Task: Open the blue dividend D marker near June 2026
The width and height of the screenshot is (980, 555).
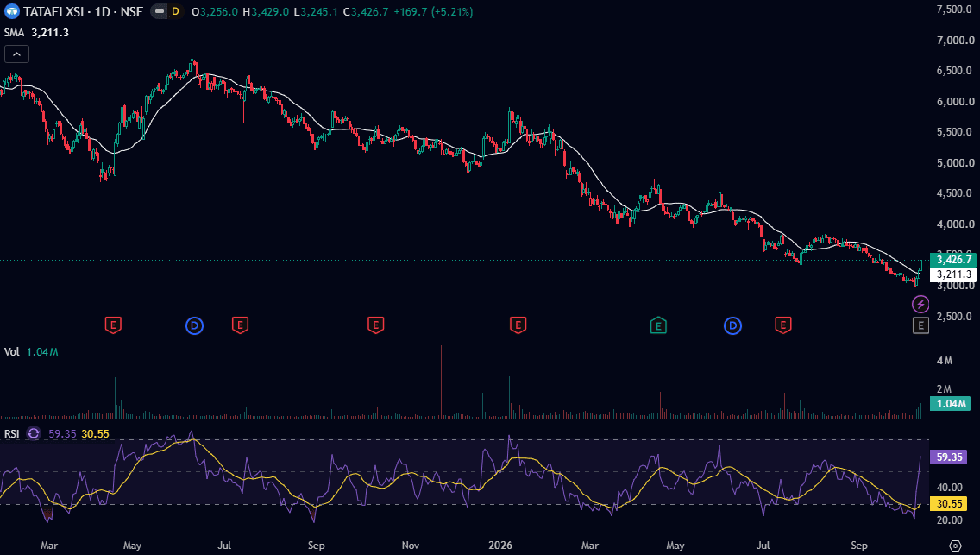Action: click(732, 325)
